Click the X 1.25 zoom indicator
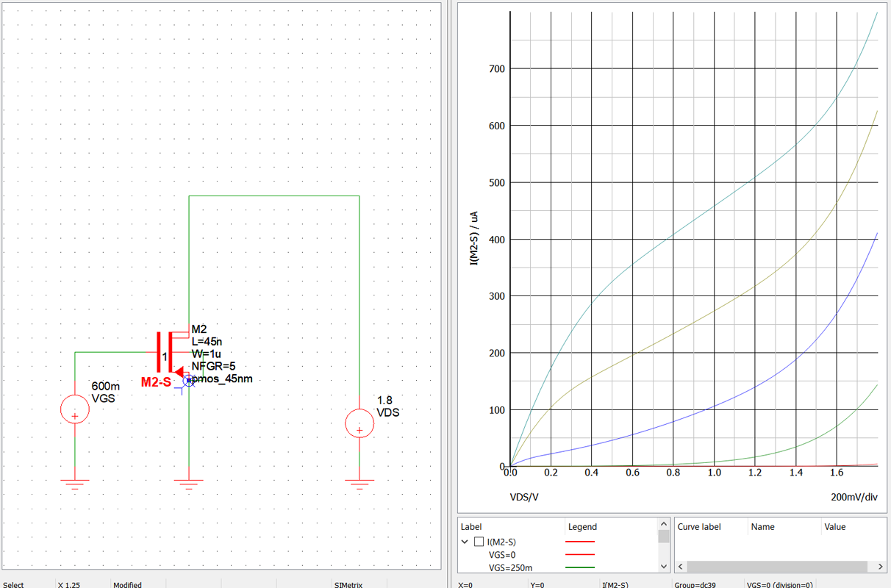The width and height of the screenshot is (891, 588). tap(66, 584)
